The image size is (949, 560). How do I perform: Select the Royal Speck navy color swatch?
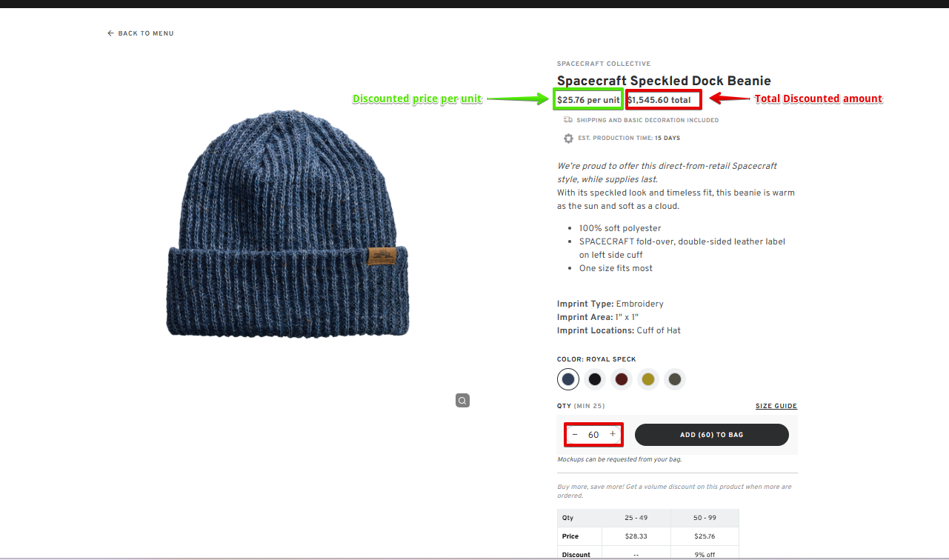click(568, 379)
